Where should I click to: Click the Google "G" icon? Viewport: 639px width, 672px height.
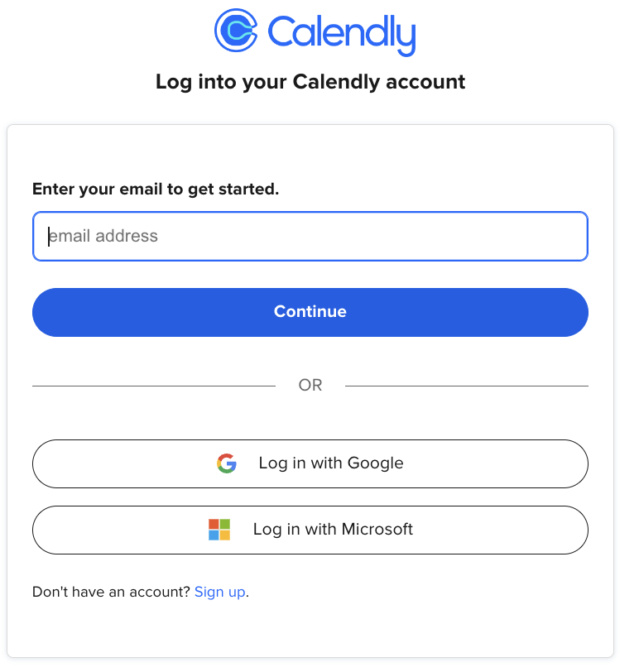pyautogui.click(x=227, y=463)
